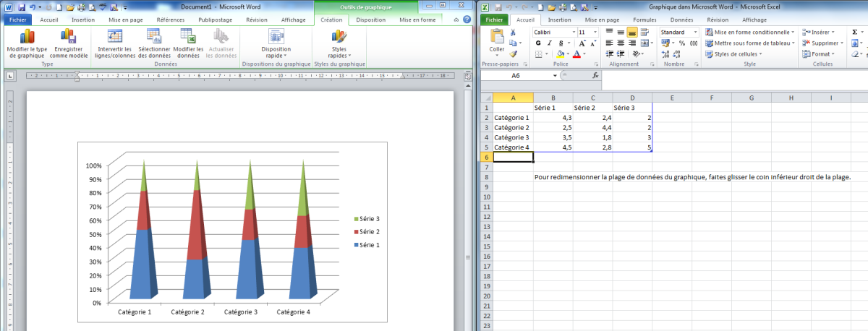Open the Fichier menu in Excel
The image size is (868, 331).
(x=495, y=20)
